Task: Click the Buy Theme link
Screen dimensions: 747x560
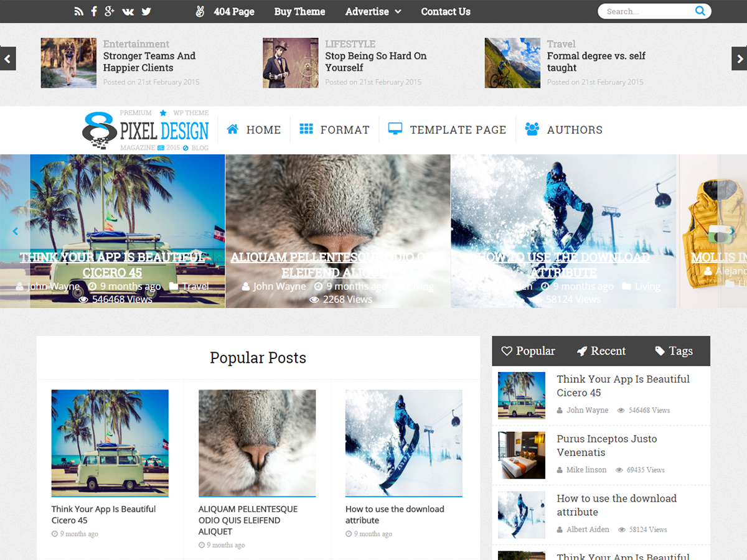Action: click(x=299, y=12)
